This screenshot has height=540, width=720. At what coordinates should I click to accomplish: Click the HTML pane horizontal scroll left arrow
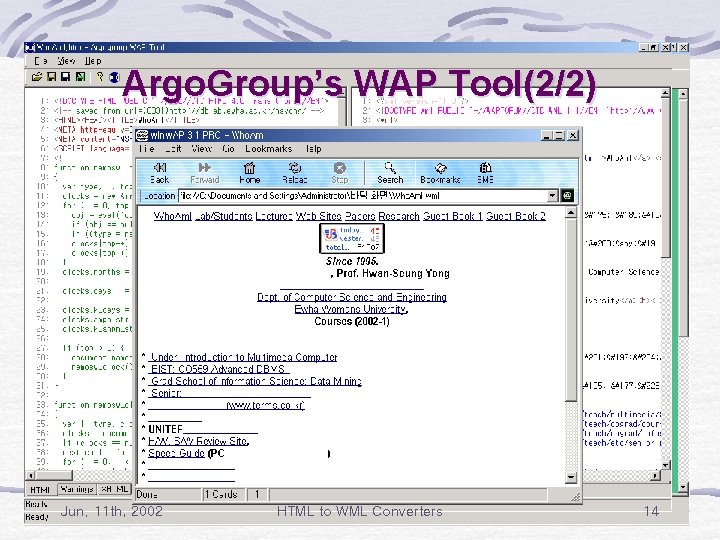[x=31, y=475]
